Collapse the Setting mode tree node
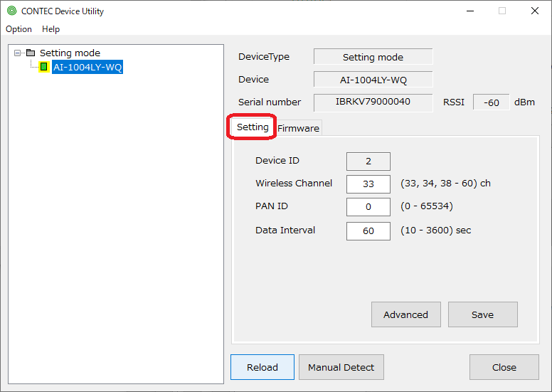The height and width of the screenshot is (392, 552). (x=17, y=53)
